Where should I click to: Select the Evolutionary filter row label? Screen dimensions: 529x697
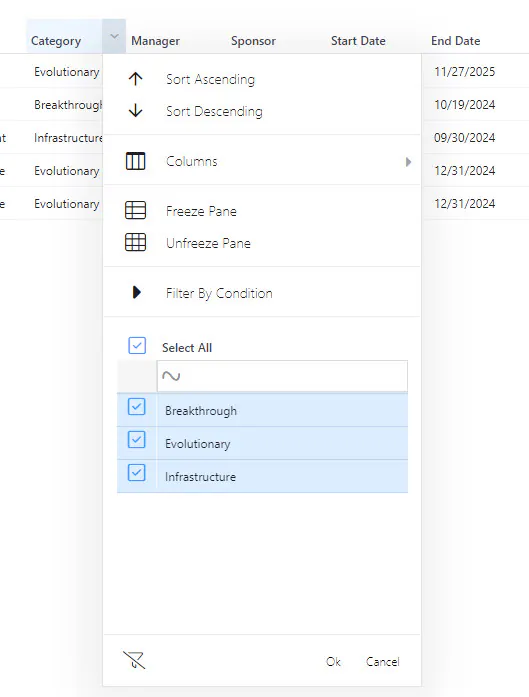[x=198, y=443]
